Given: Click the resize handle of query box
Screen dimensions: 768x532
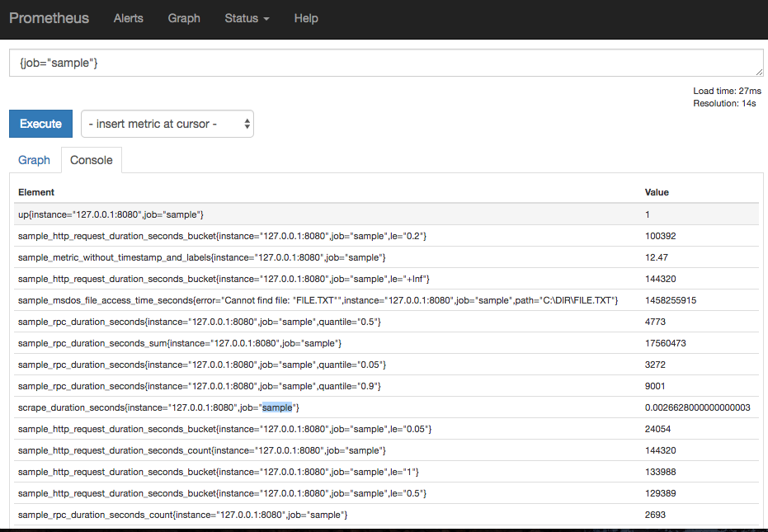Looking at the screenshot, I should point(757,73).
